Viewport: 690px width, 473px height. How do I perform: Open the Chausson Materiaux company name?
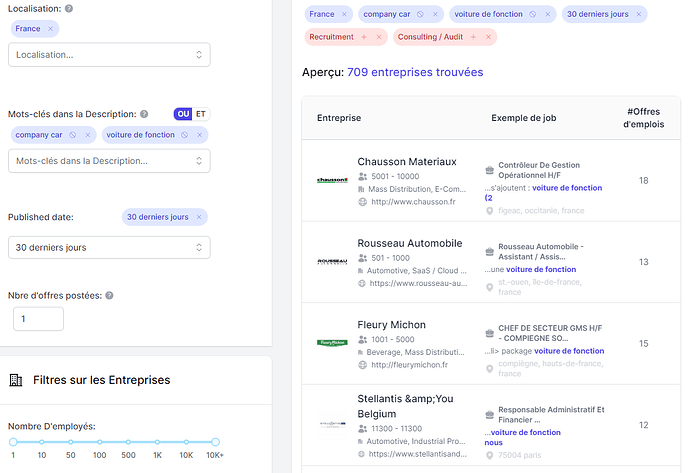point(407,161)
